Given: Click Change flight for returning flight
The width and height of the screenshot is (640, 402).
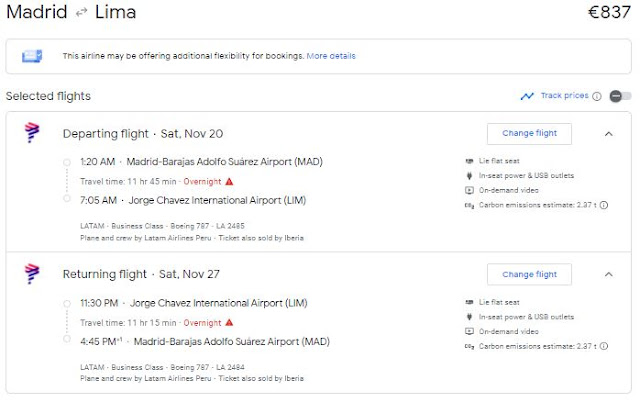Looking at the screenshot, I should (529, 274).
